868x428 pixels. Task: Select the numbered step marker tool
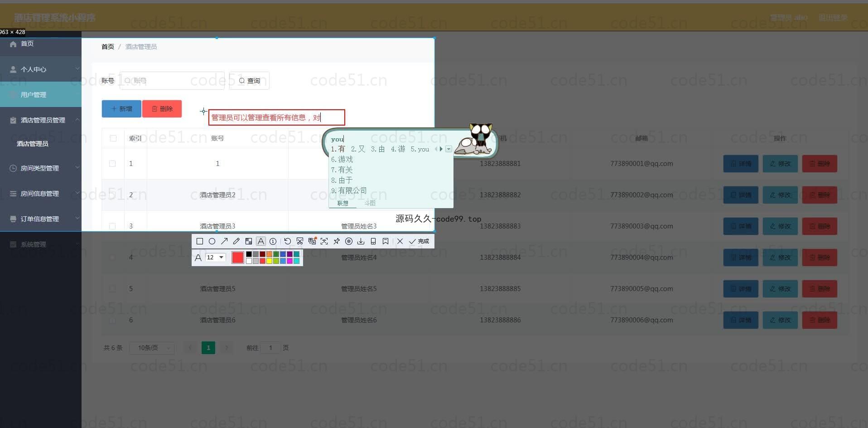click(273, 241)
